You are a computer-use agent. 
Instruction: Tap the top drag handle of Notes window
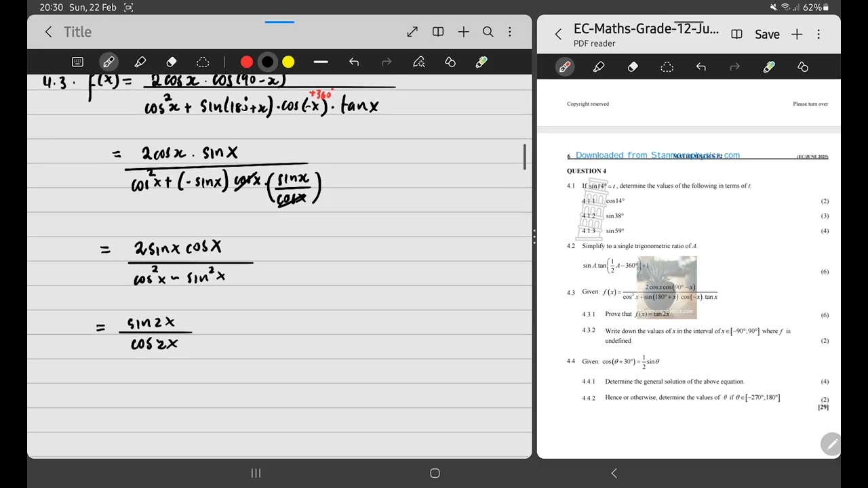click(279, 22)
